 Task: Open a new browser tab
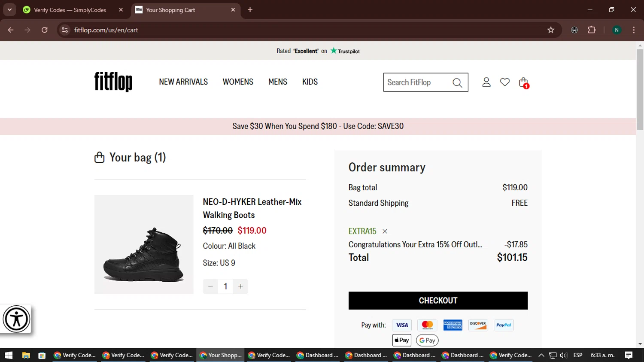tap(250, 10)
